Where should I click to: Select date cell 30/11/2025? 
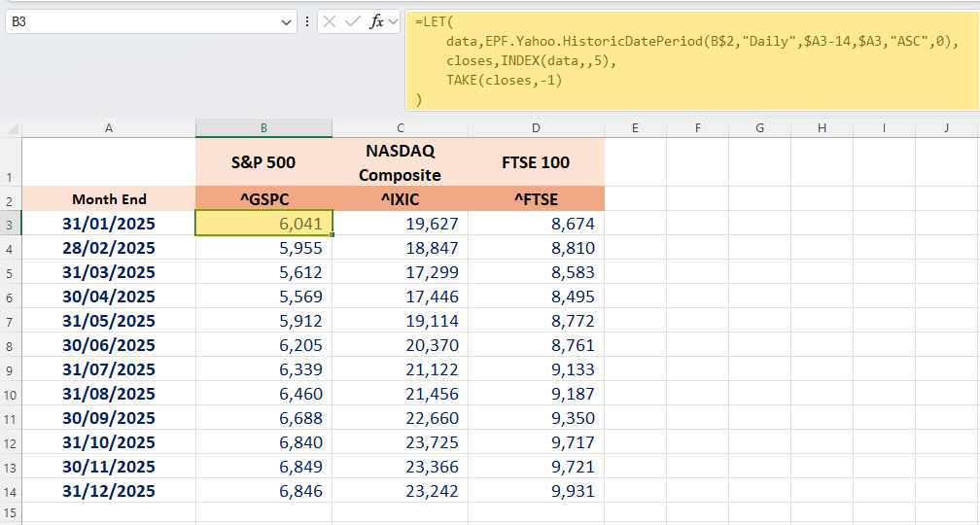(109, 467)
